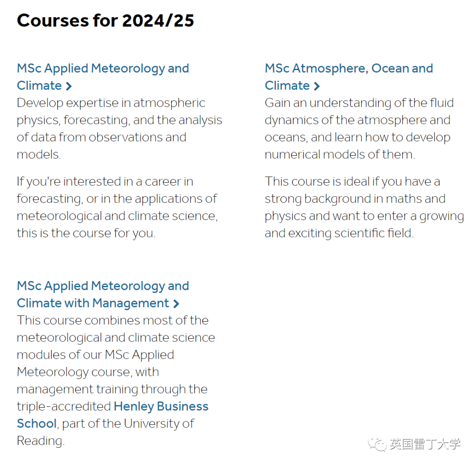Click the text this is the course for you
Screen dimensions: 476x465
tap(86, 233)
